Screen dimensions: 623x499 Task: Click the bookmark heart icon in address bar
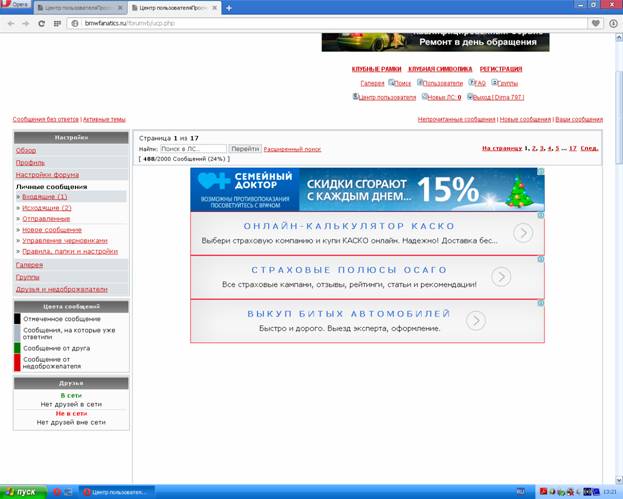pyautogui.click(x=597, y=22)
